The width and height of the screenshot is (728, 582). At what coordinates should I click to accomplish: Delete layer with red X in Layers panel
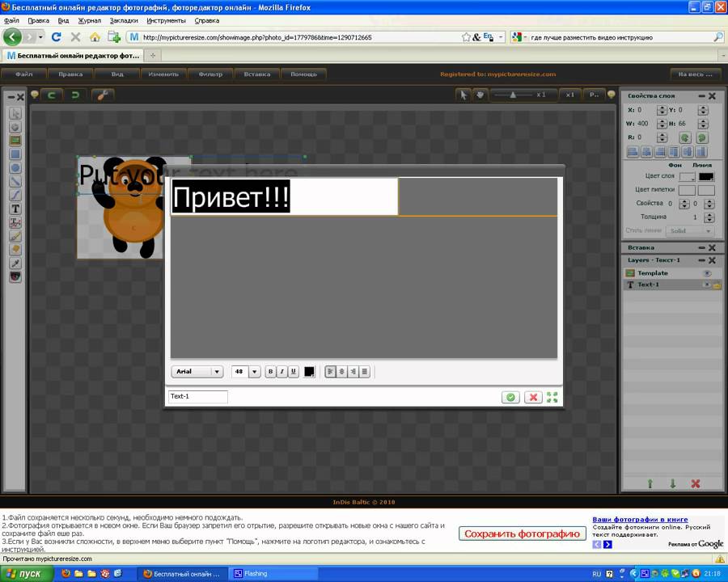tap(695, 483)
